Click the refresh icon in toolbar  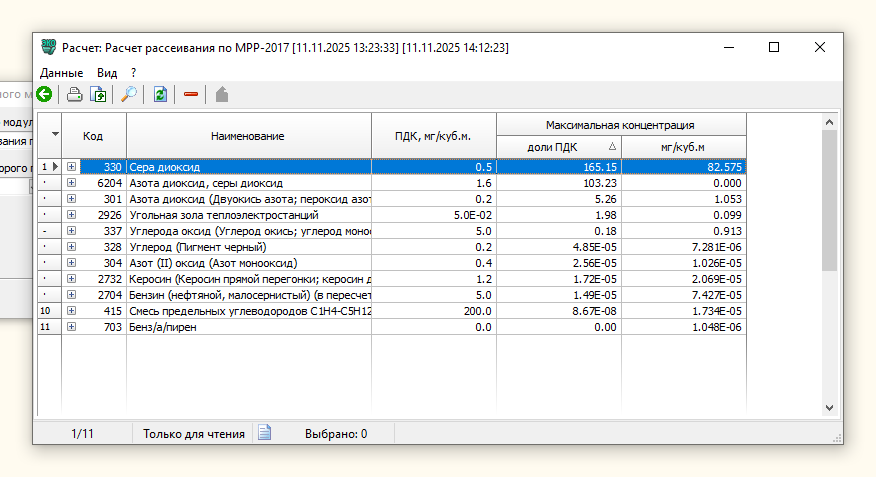160,95
